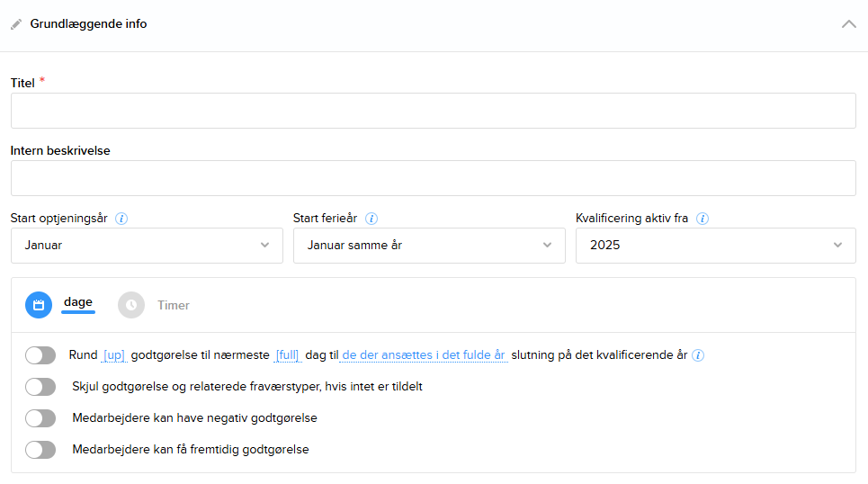
Task: Click the grey clock icon for Timer
Action: [131, 305]
